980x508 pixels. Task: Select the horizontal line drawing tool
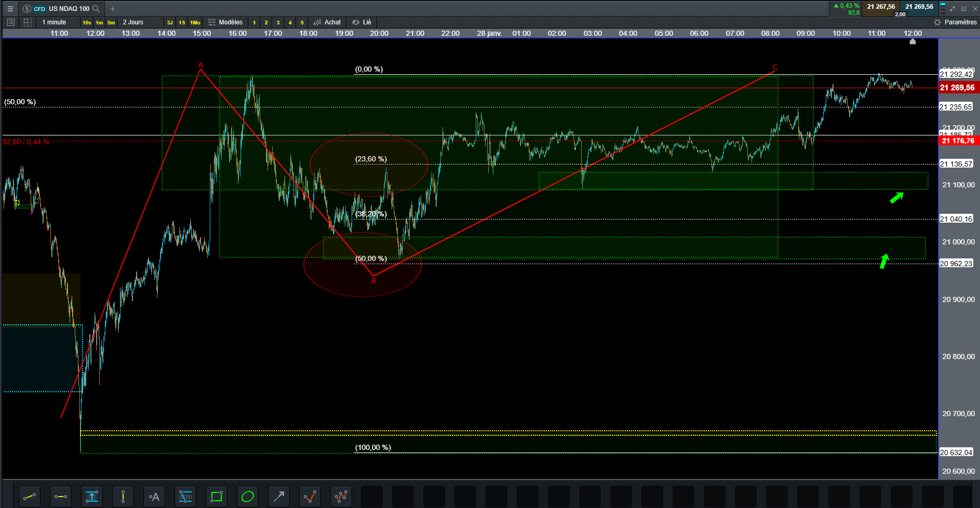[x=61, y=497]
